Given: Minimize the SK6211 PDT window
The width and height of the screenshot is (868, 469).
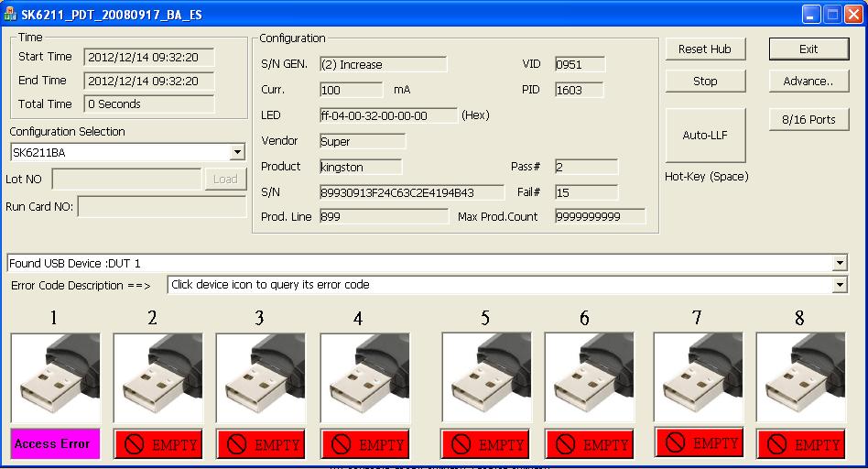Looking at the screenshot, I should [x=811, y=15].
